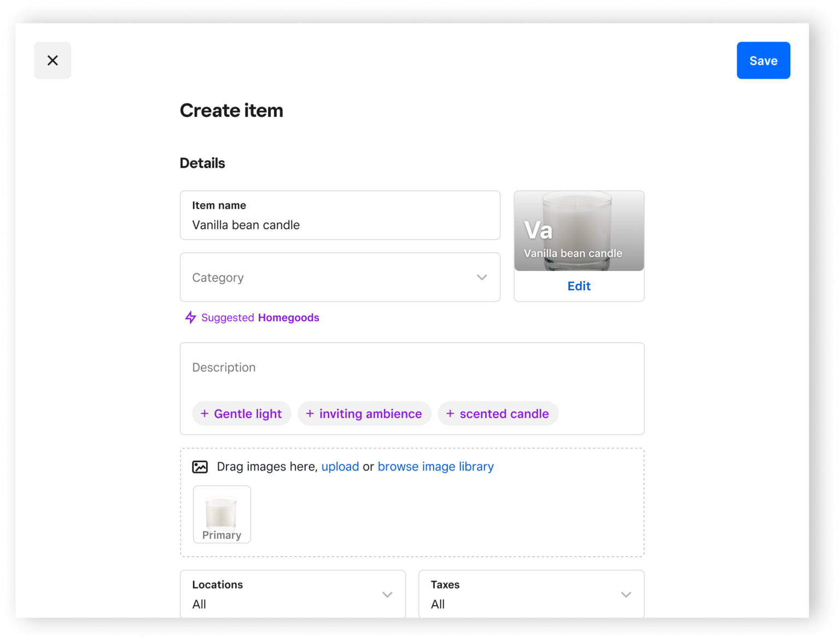Image resolution: width=840 pixels, height=641 pixels.
Task: Click the lightning bolt suggestion icon
Action: [190, 317]
